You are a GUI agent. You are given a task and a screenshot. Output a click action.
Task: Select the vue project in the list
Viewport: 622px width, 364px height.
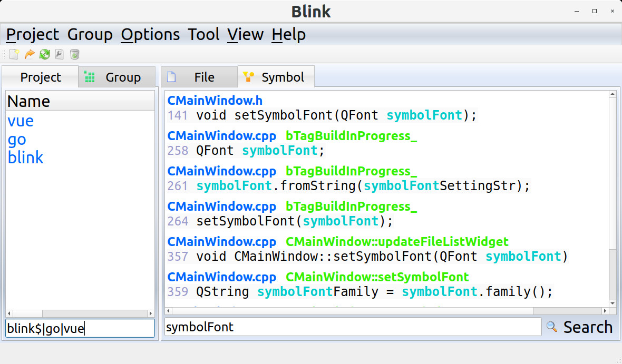point(21,121)
